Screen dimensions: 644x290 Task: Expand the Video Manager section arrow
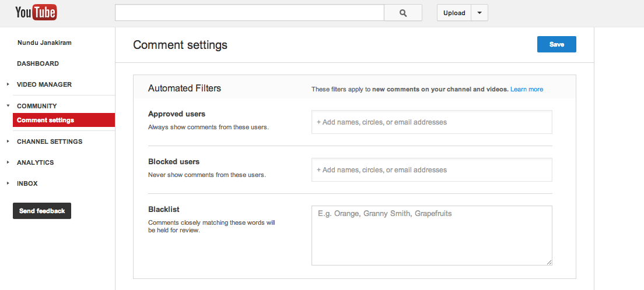coord(8,84)
